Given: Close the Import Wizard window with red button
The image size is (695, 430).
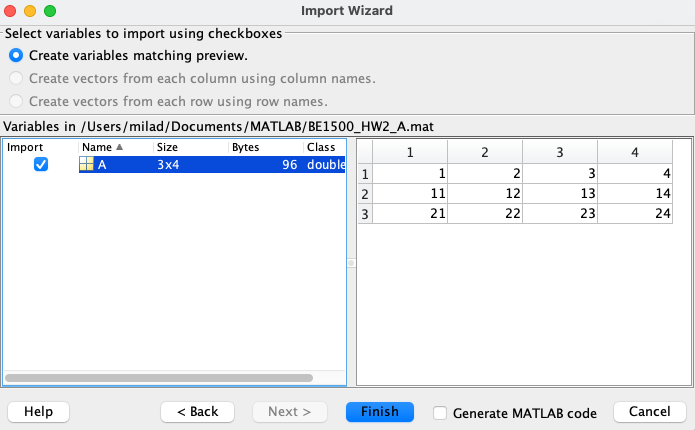Looking at the screenshot, I should coord(10,11).
